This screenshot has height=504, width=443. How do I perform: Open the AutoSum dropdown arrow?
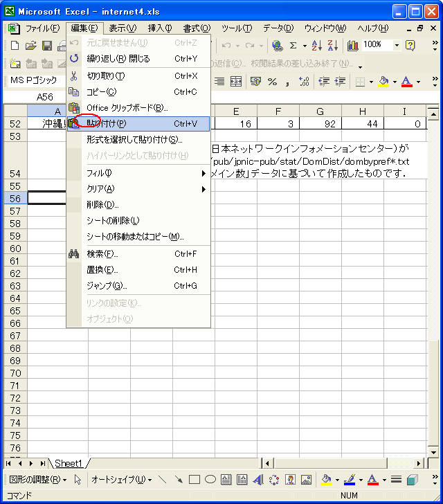305,46
